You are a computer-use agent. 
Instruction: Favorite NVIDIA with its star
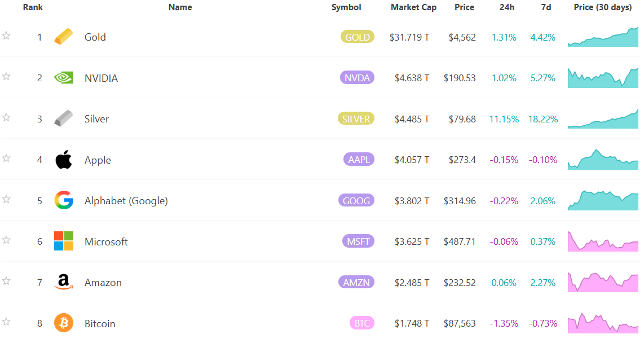coord(6,76)
